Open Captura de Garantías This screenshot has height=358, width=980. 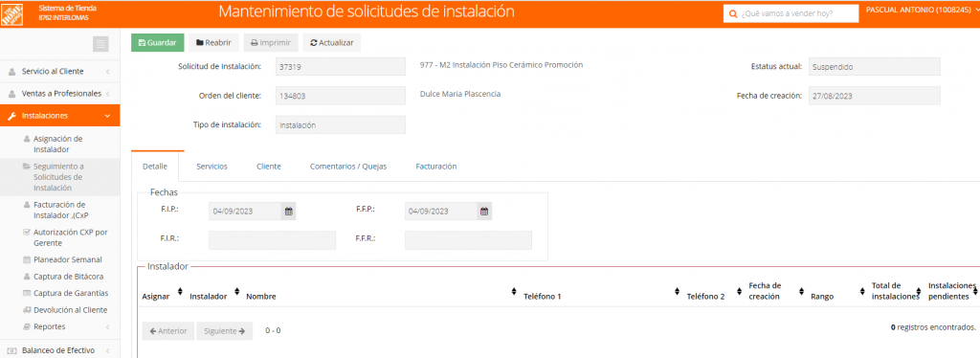point(66,293)
